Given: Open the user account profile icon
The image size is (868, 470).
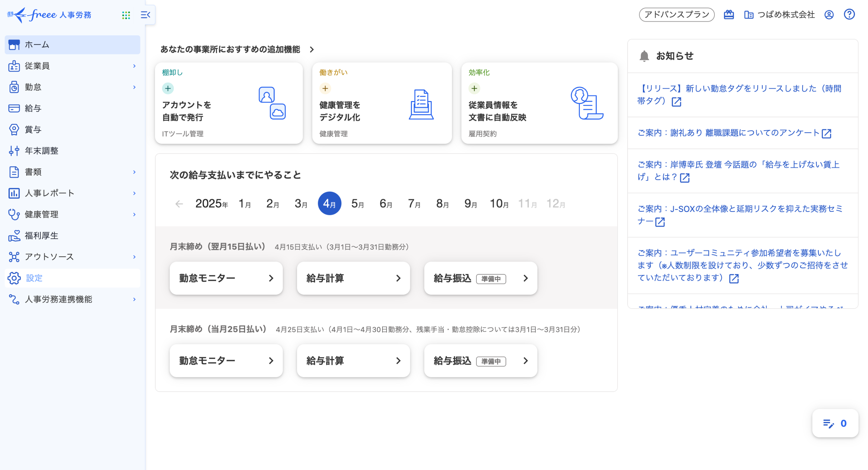Looking at the screenshot, I should (x=829, y=15).
